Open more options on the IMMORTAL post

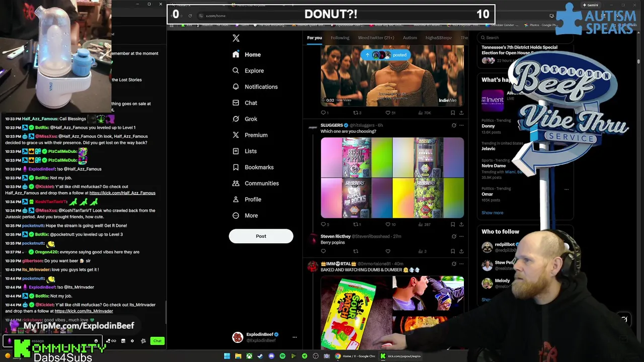pyautogui.click(x=461, y=263)
